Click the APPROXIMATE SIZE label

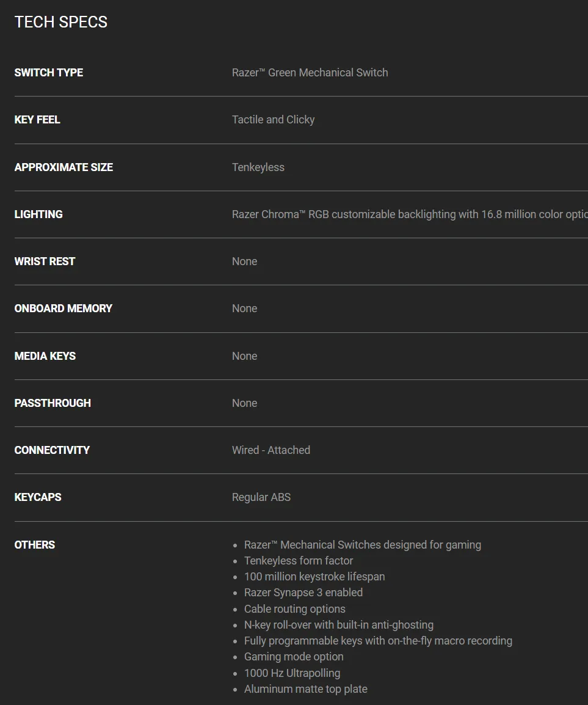click(x=64, y=167)
